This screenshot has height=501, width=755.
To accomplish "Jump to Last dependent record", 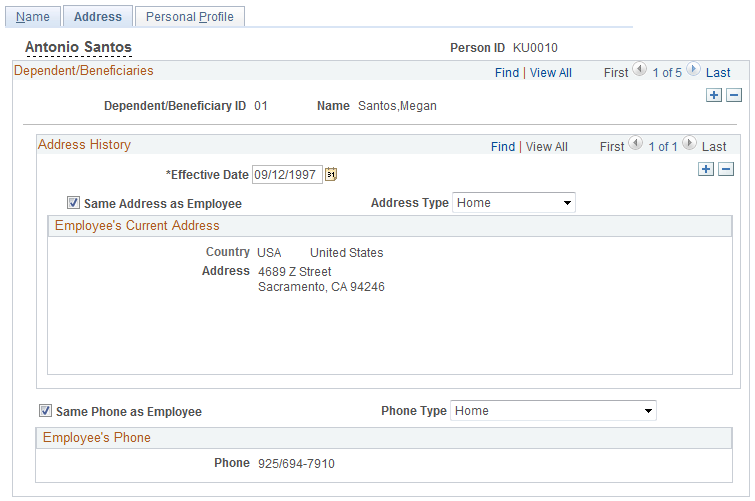I will pyautogui.click(x=718, y=73).
